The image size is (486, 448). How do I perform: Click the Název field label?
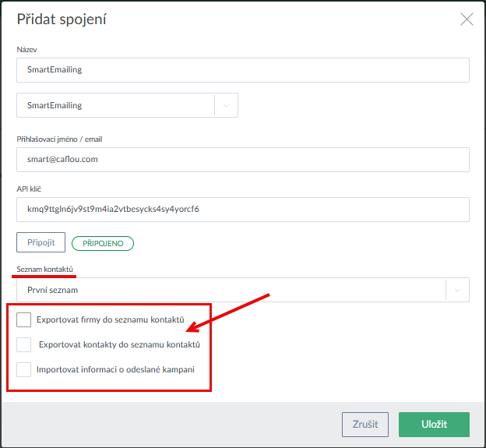click(x=27, y=50)
